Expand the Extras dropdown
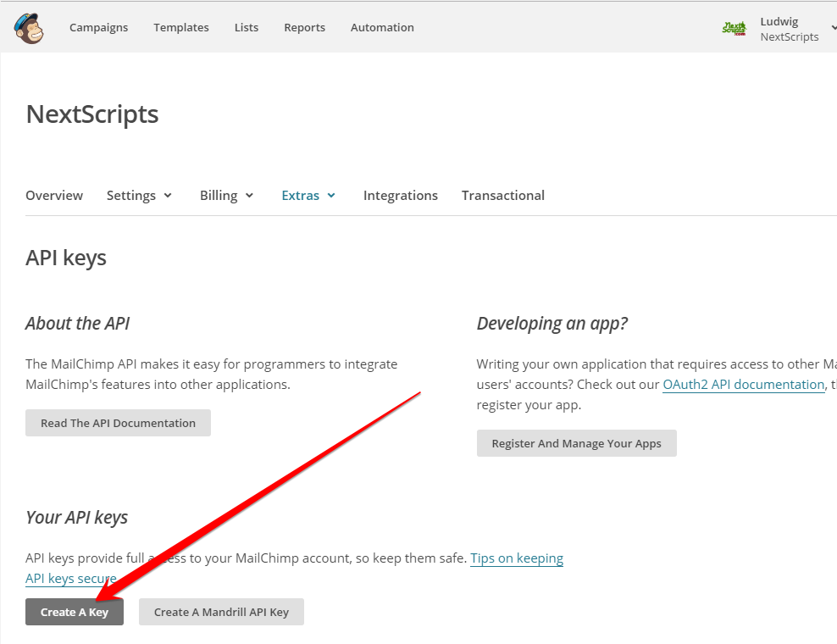 (x=308, y=196)
